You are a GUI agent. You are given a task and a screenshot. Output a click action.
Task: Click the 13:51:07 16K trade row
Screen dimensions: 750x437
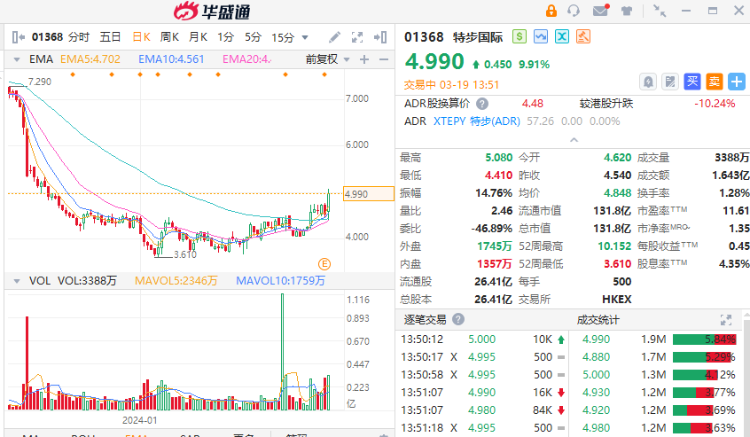pos(483,393)
